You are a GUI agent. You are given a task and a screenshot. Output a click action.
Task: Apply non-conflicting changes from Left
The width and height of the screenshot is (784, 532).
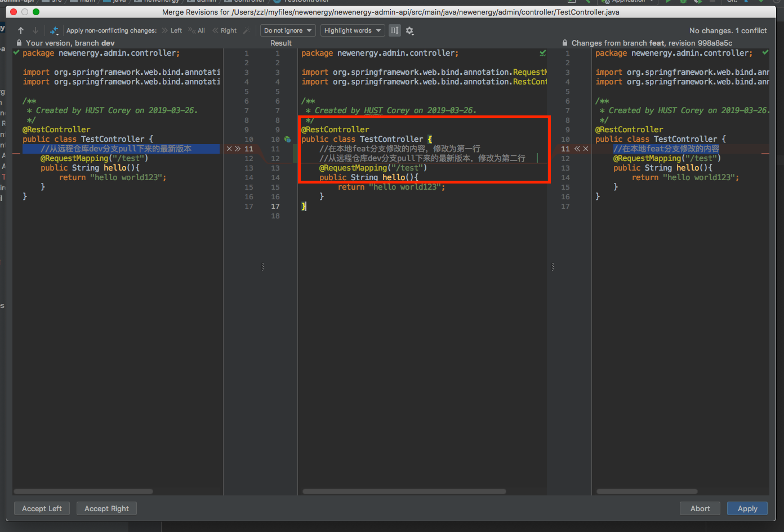pyautogui.click(x=172, y=30)
